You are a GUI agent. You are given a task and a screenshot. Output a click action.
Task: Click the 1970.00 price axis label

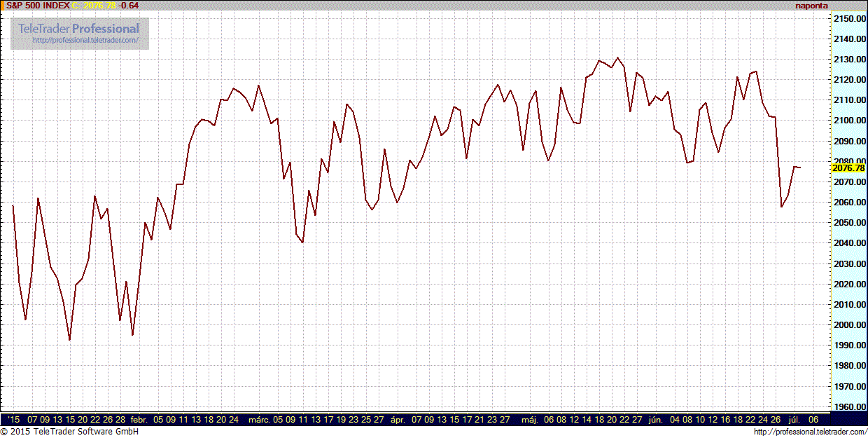click(850, 387)
